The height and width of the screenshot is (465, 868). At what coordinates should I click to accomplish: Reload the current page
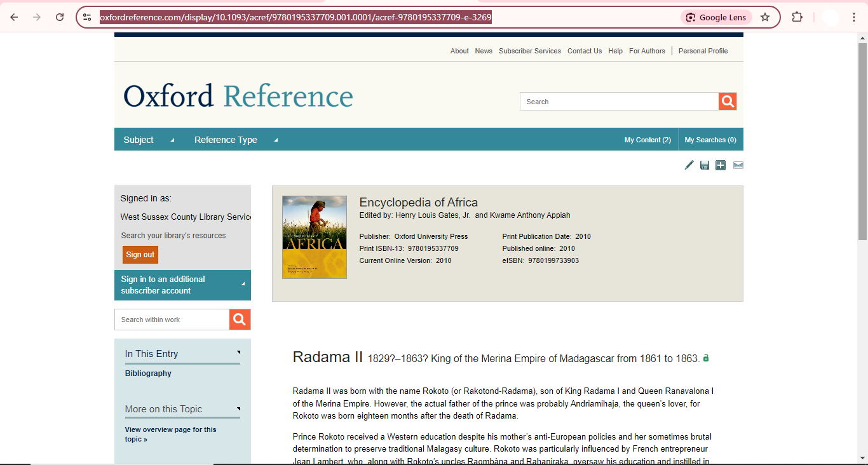coord(60,17)
